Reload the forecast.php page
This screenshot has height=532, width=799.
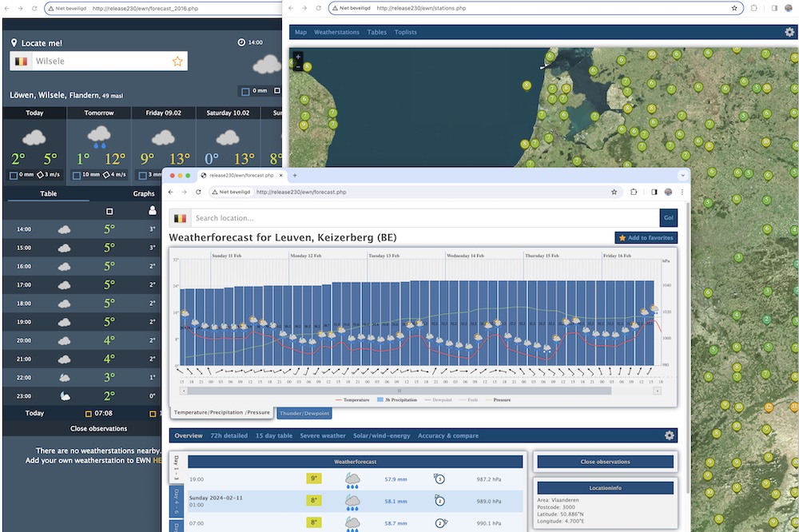pos(198,193)
